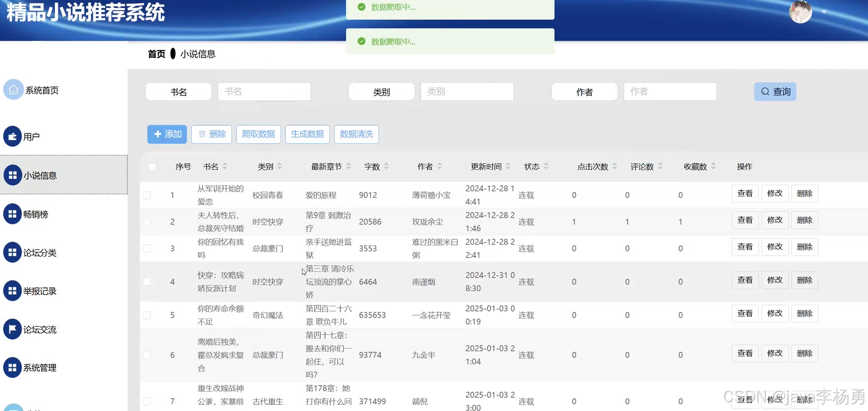The image size is (868, 411).
Task: Sort the table by 最新章节 column
Action: (x=348, y=166)
